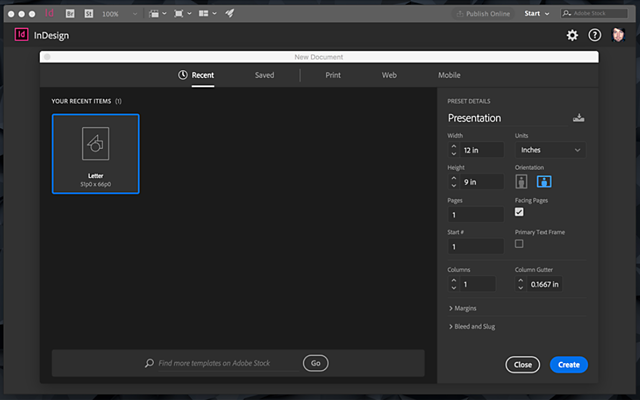Open the Start workspace dropdown
This screenshot has height=400, width=640.
[x=536, y=13]
